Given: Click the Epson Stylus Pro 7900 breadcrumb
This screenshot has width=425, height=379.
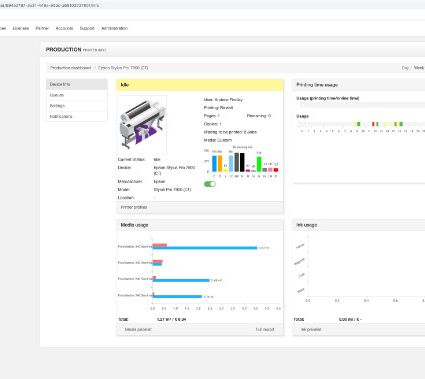Looking at the screenshot, I should pos(123,68).
